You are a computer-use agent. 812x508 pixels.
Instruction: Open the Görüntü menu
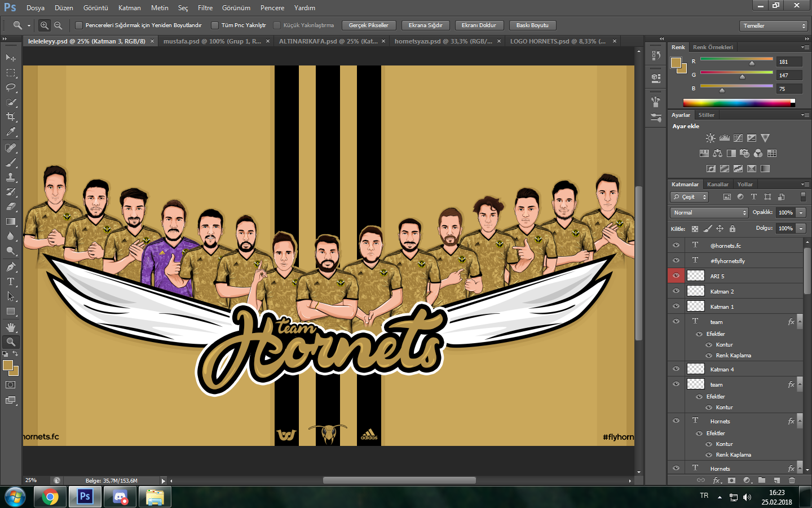[x=96, y=8]
